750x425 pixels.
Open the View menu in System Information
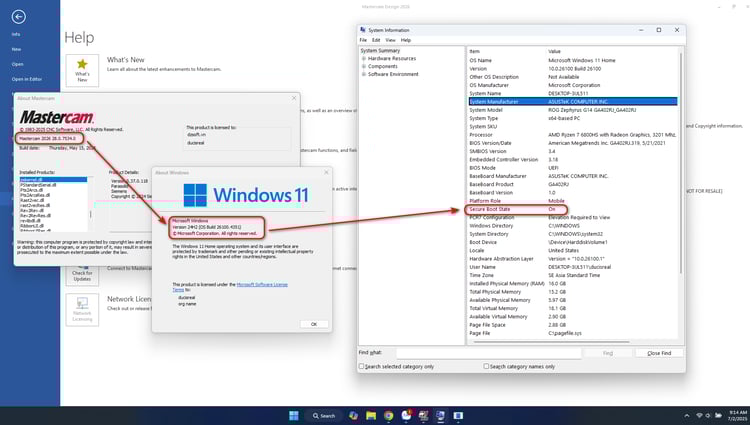pos(391,40)
